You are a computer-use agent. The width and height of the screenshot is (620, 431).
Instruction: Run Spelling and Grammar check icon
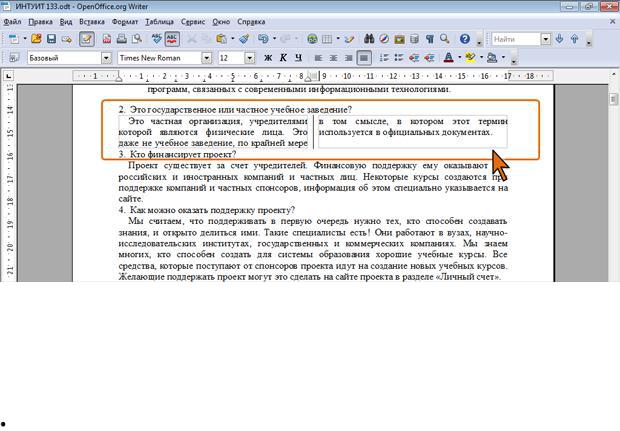tap(157, 39)
